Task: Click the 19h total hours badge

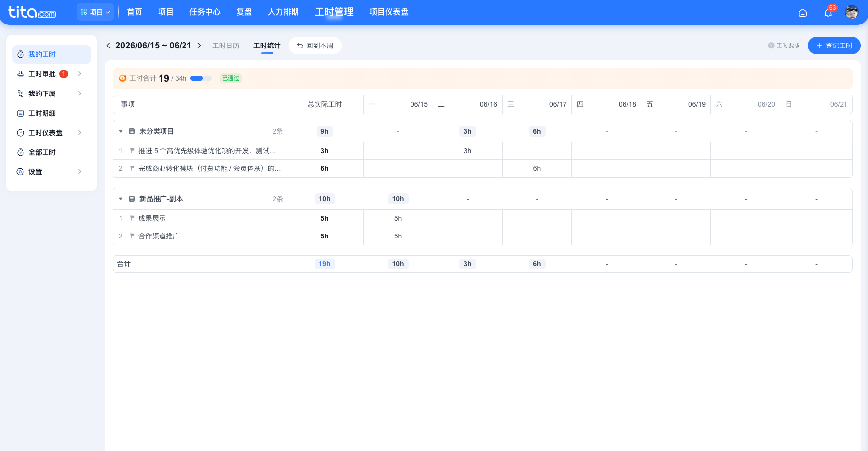Action: pos(325,264)
